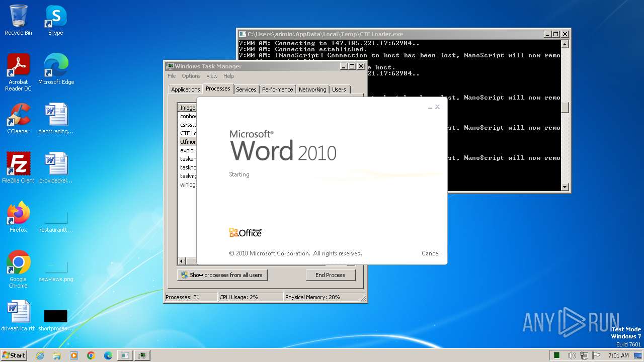Sort by Image Name column header
The image size is (644, 362).
(187, 108)
